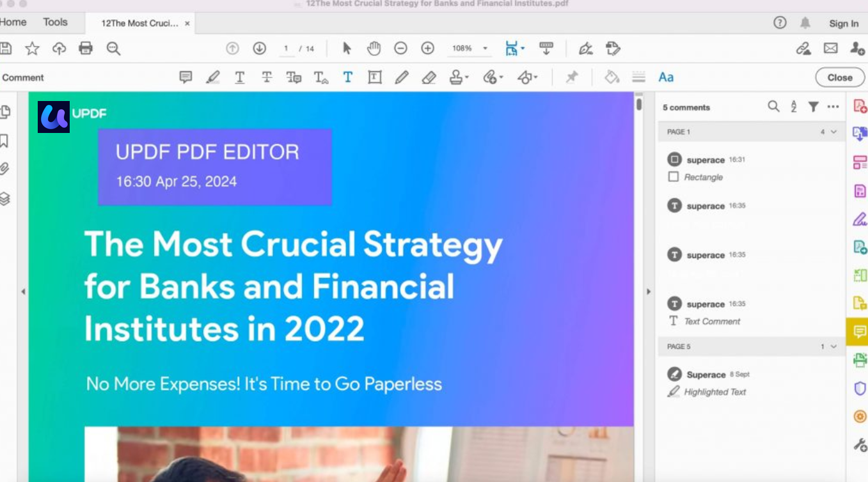
Task: Open the comments options ellipsis menu
Action: point(833,107)
